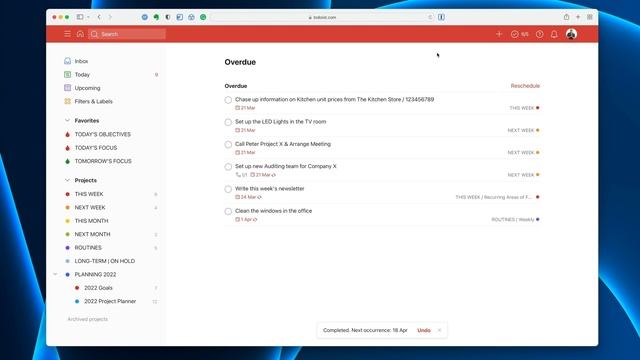Image resolution: width=640 pixels, height=360 pixels.
Task: Click the Safari address bar
Action: tap(322, 17)
